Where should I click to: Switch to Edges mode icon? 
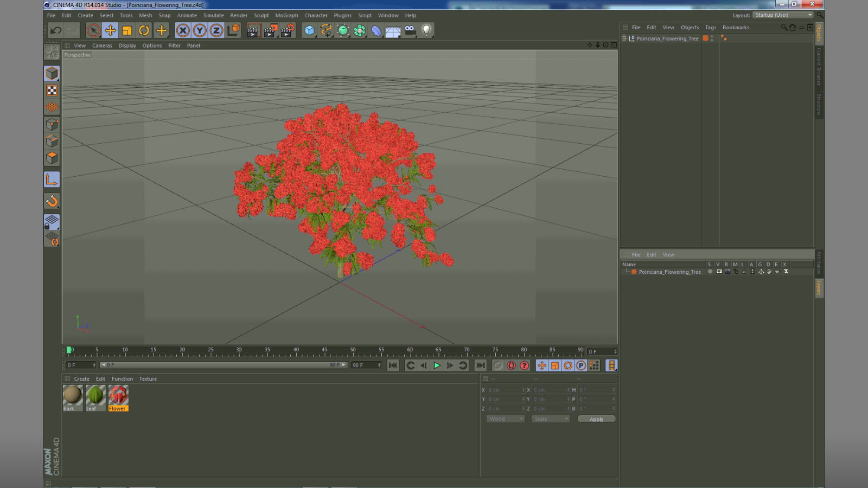(x=52, y=141)
